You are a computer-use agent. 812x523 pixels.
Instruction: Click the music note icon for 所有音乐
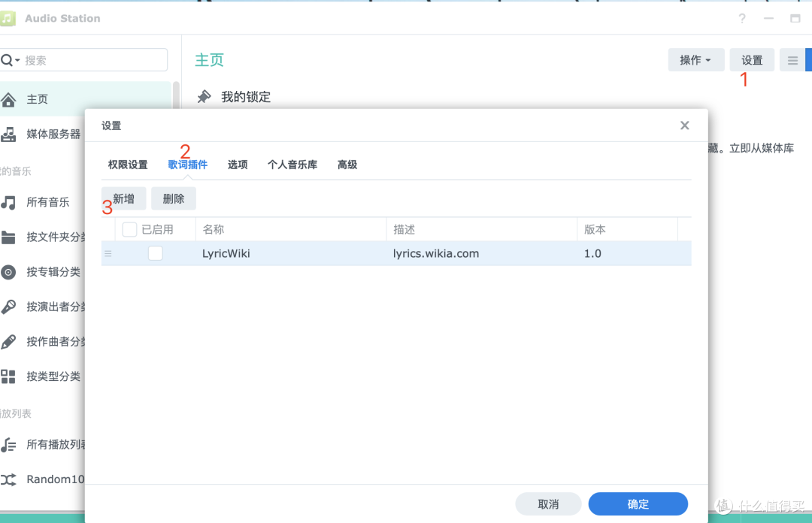[x=8, y=202]
